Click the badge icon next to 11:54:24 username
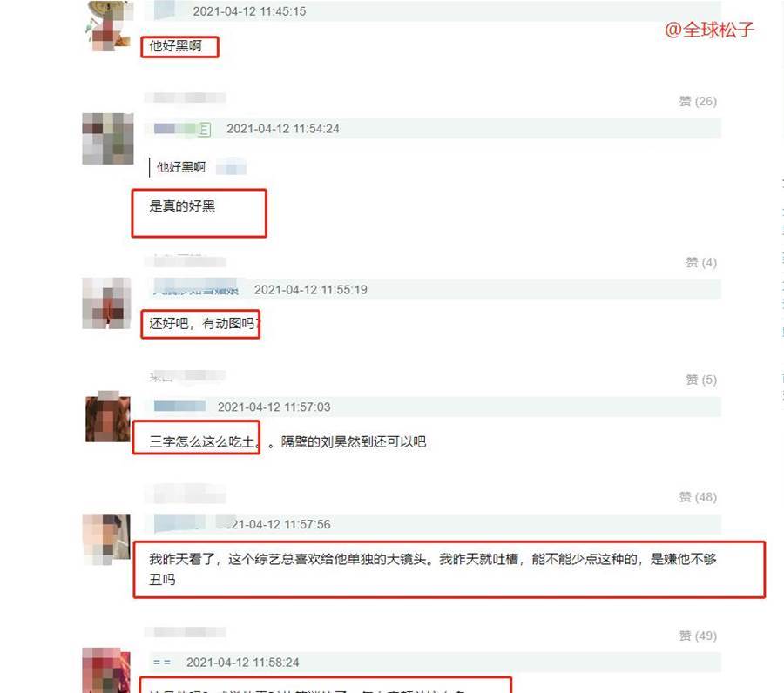784x693 pixels. point(205,130)
